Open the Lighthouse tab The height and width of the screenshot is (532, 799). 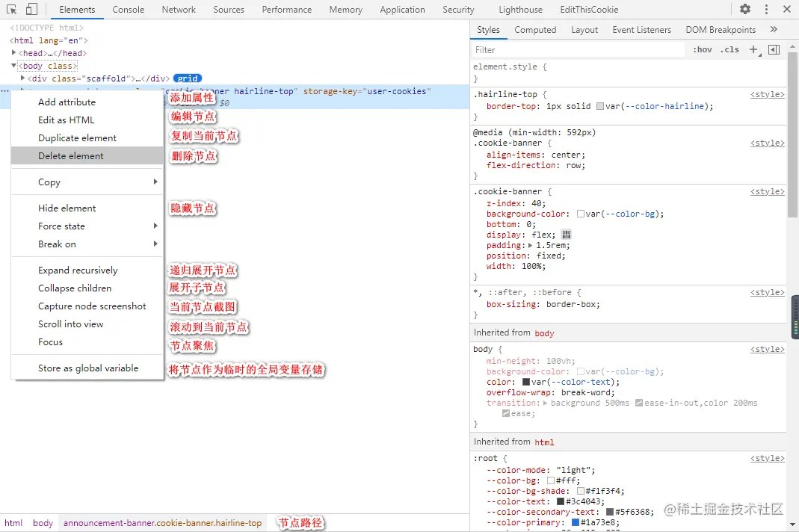[520, 9]
